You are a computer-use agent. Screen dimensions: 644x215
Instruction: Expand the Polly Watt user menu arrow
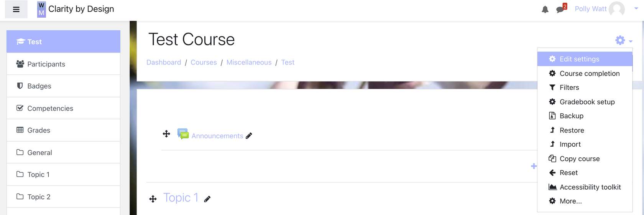636,8
